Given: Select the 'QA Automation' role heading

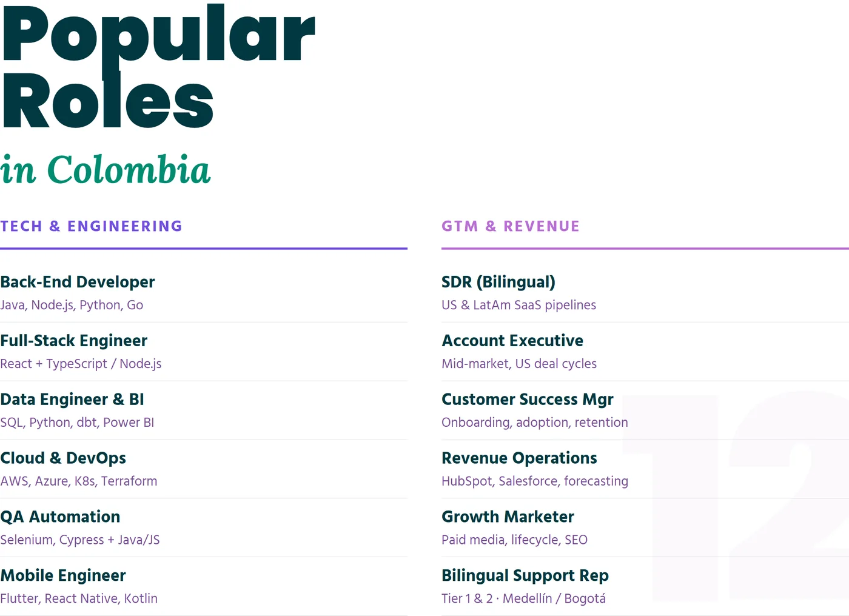Looking at the screenshot, I should pos(60,517).
